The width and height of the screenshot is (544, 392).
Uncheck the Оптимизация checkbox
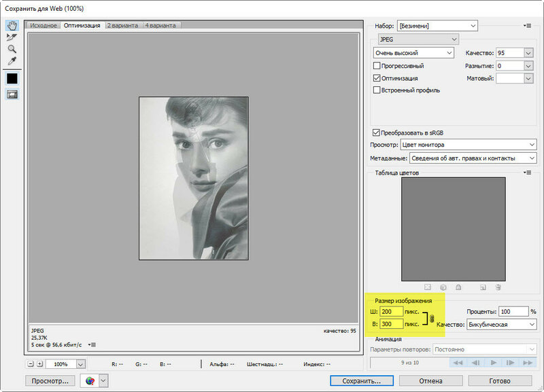pyautogui.click(x=377, y=78)
